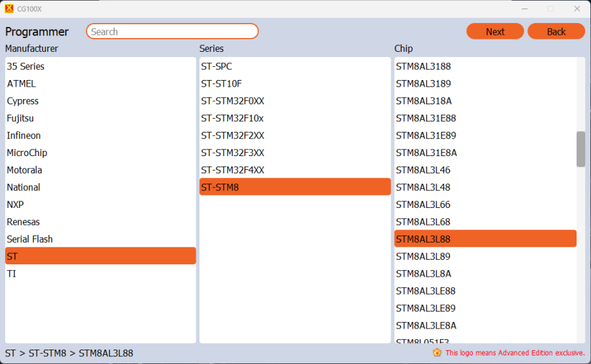Select TI manufacturer
Image resolution: width=591 pixels, height=364 pixels.
(x=12, y=273)
